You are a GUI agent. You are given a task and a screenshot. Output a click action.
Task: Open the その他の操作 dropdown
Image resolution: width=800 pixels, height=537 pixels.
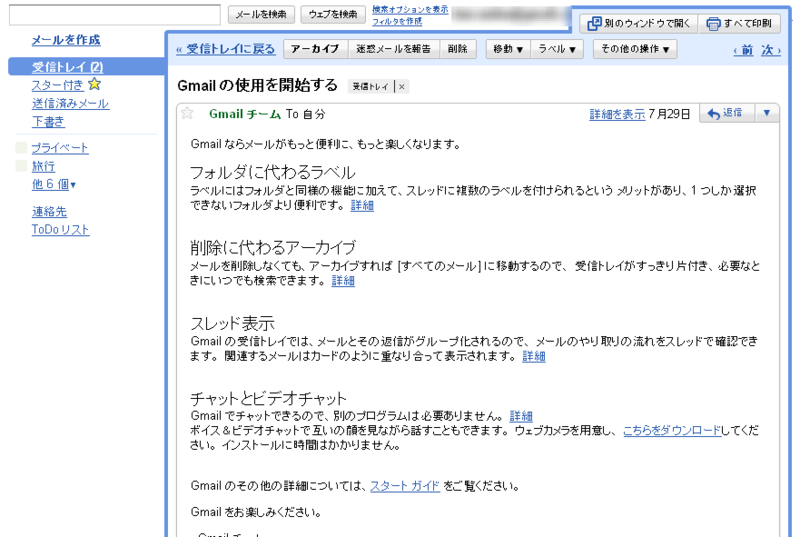[635, 49]
